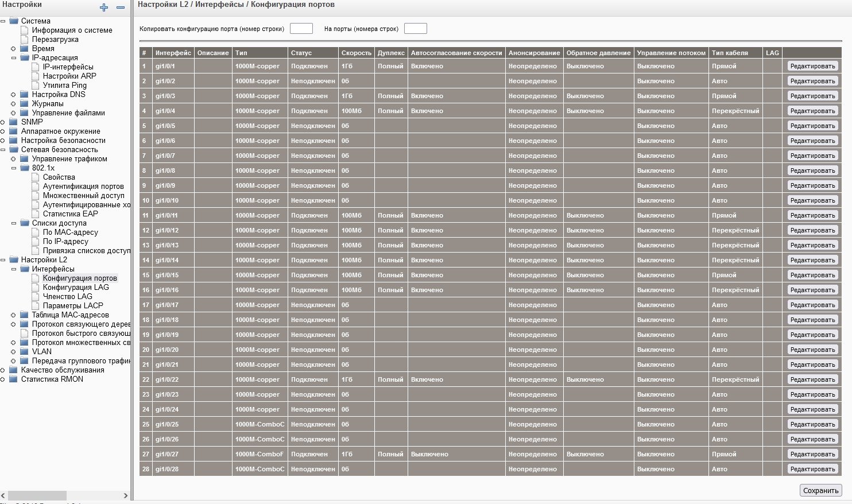
Task: Click the right arrow of the sidebar scrollbar
Action: click(126, 495)
